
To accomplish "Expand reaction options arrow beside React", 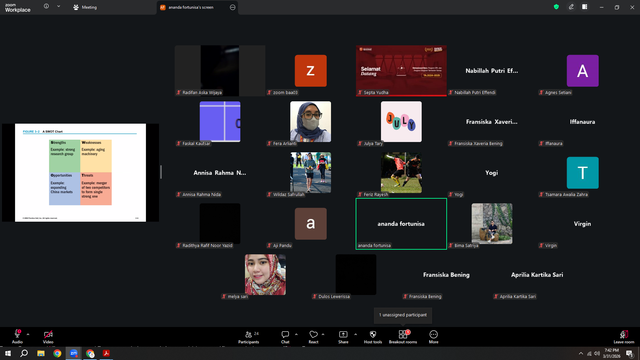I will 323,334.
